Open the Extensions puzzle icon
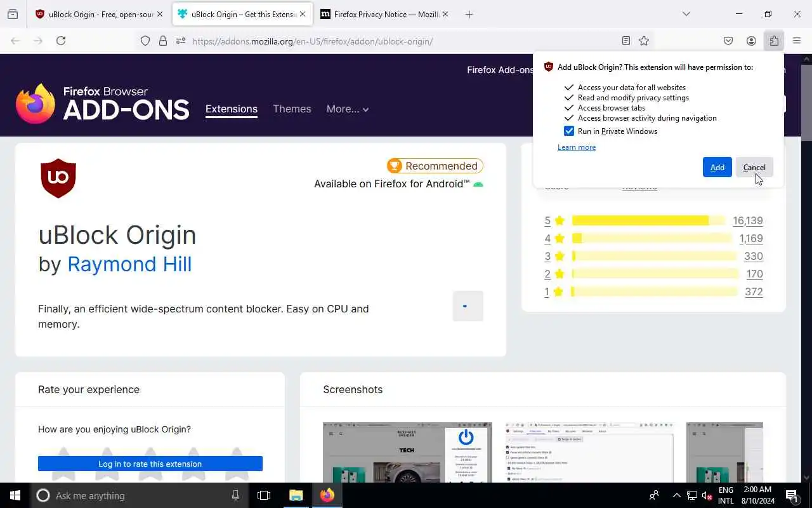812x508 pixels. tap(774, 41)
